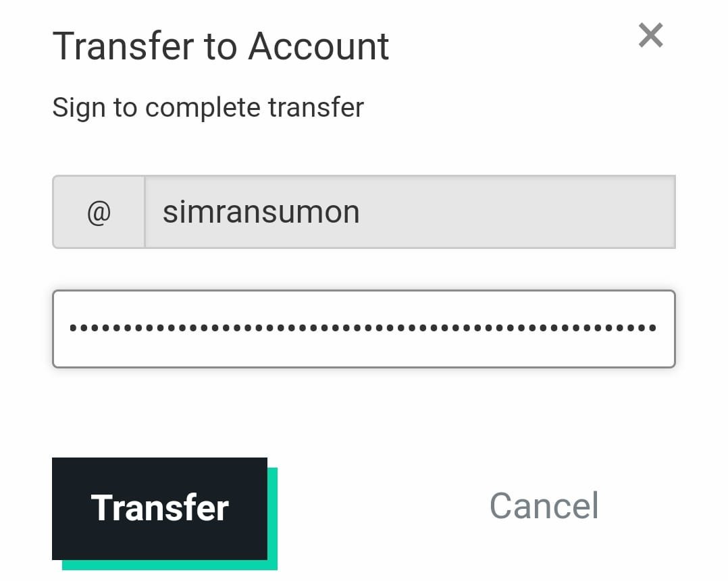Image resolution: width=728 pixels, height=581 pixels.
Task: Select the Sign to complete transfer text
Action: [x=208, y=108]
